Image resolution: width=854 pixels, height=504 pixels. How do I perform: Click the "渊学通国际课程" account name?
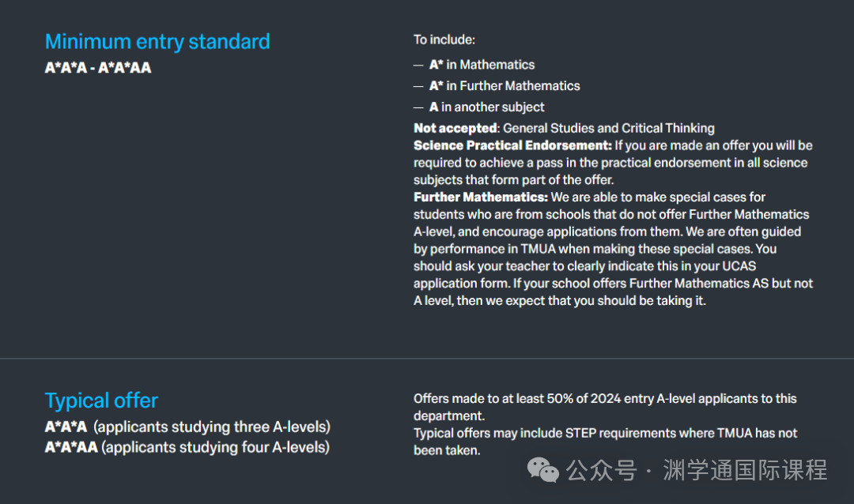click(745, 471)
